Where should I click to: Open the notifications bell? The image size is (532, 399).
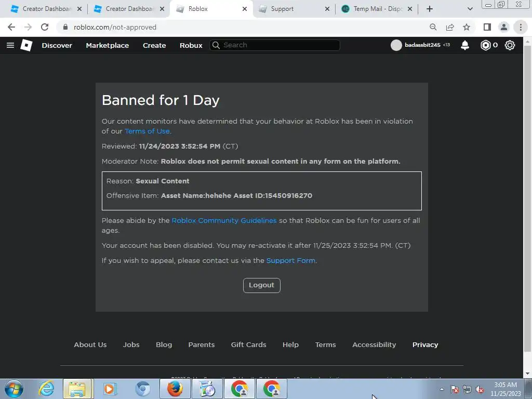point(465,45)
